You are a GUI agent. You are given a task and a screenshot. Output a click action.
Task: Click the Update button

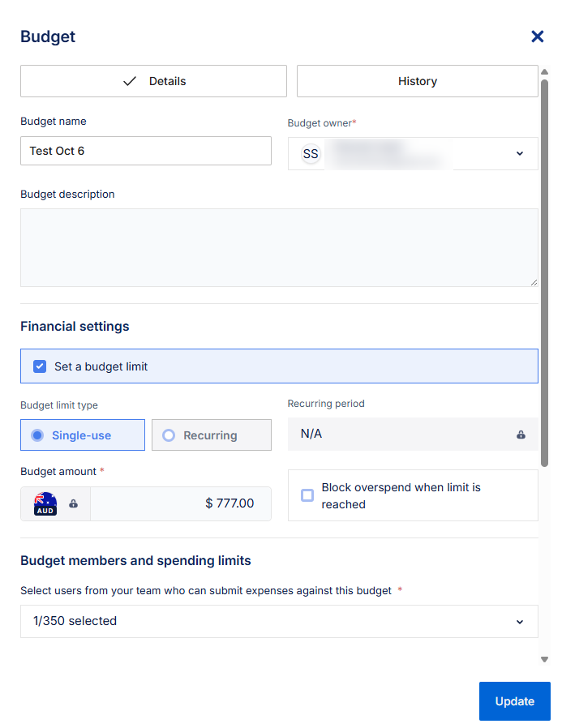click(514, 701)
